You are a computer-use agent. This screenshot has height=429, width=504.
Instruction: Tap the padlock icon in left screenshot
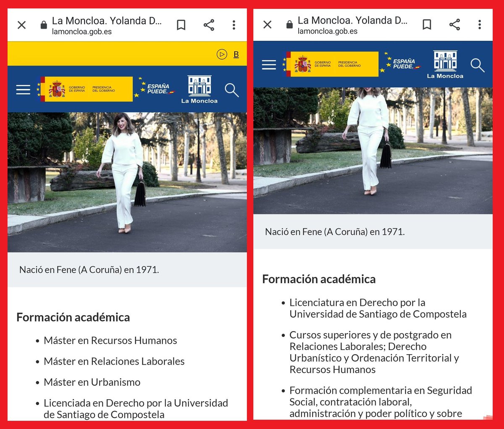pos(44,25)
